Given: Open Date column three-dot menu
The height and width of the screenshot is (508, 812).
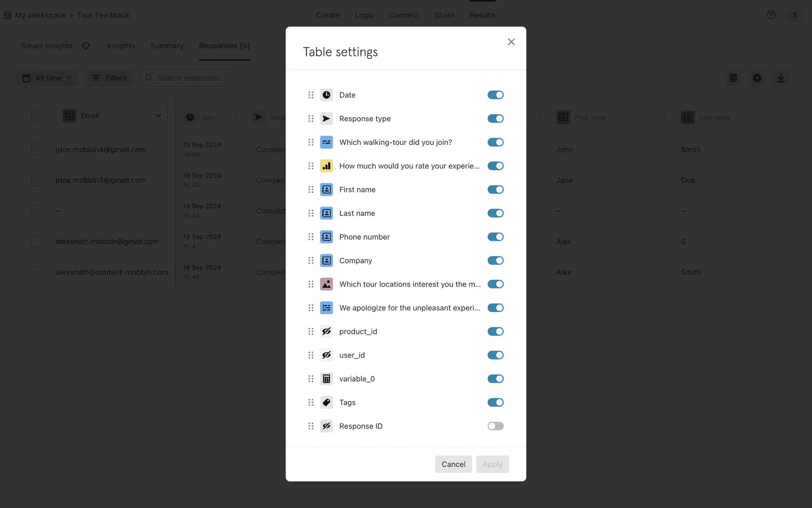Looking at the screenshot, I should [236, 117].
